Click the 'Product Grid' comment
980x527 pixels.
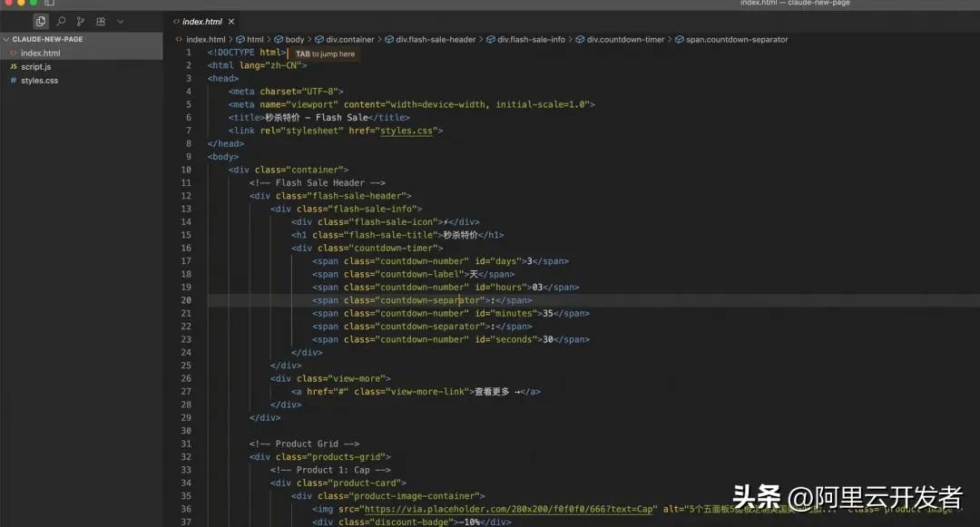pos(304,444)
